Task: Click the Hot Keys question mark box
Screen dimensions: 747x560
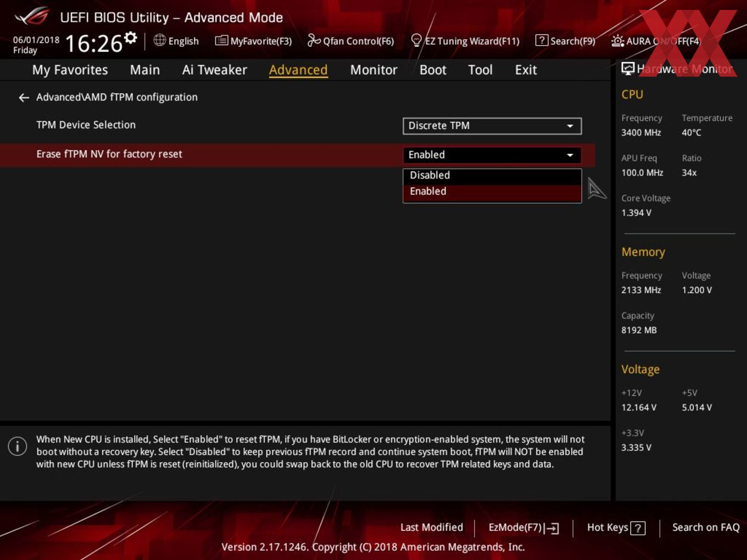Action: [x=638, y=528]
